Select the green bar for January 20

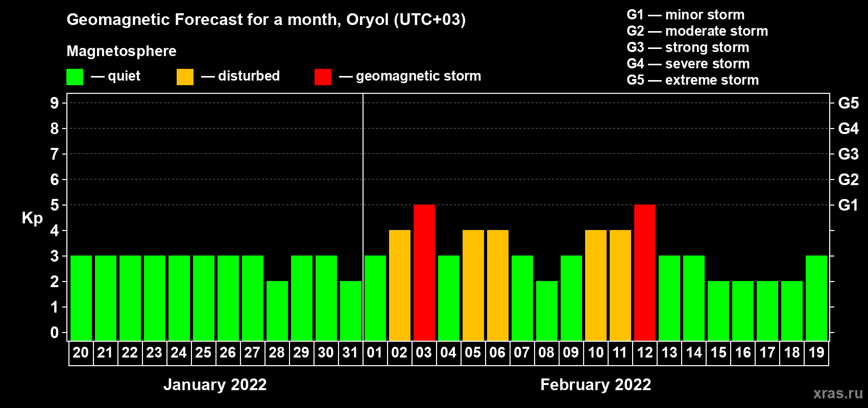tap(81, 298)
